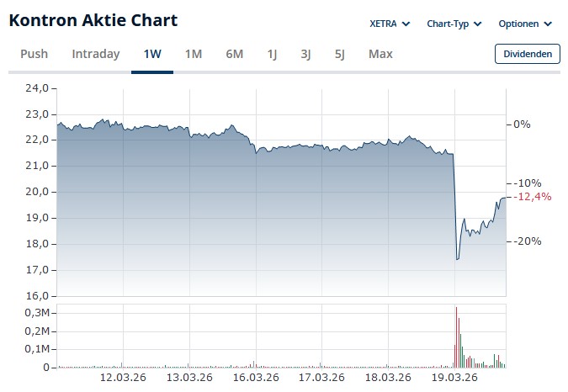Screen dimensions: 568x392
Task: Show the 6M chart range
Action: 235,54
